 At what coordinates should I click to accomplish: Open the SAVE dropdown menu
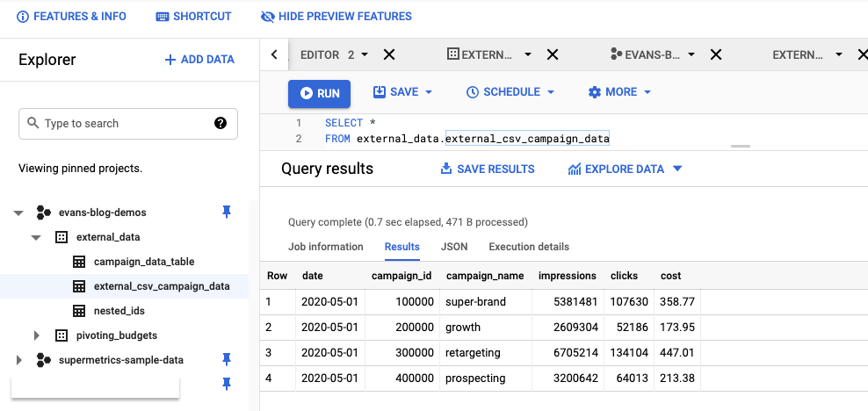(x=403, y=92)
